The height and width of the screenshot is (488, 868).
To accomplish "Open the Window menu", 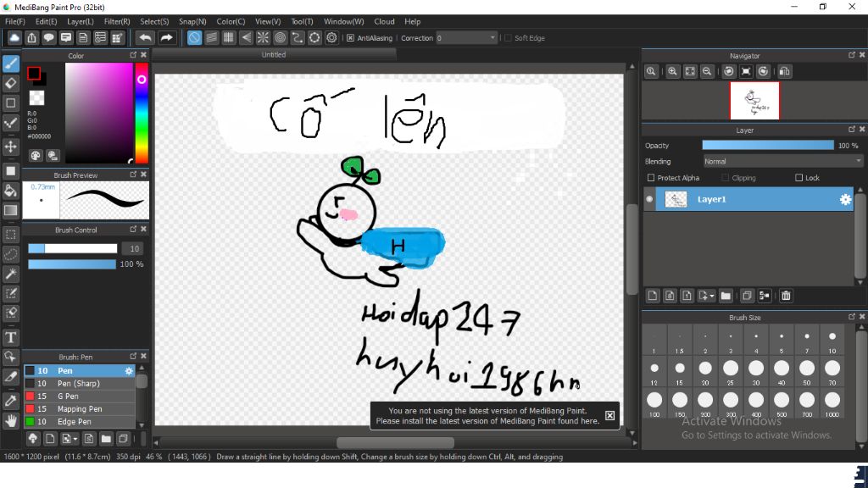I will pos(344,21).
